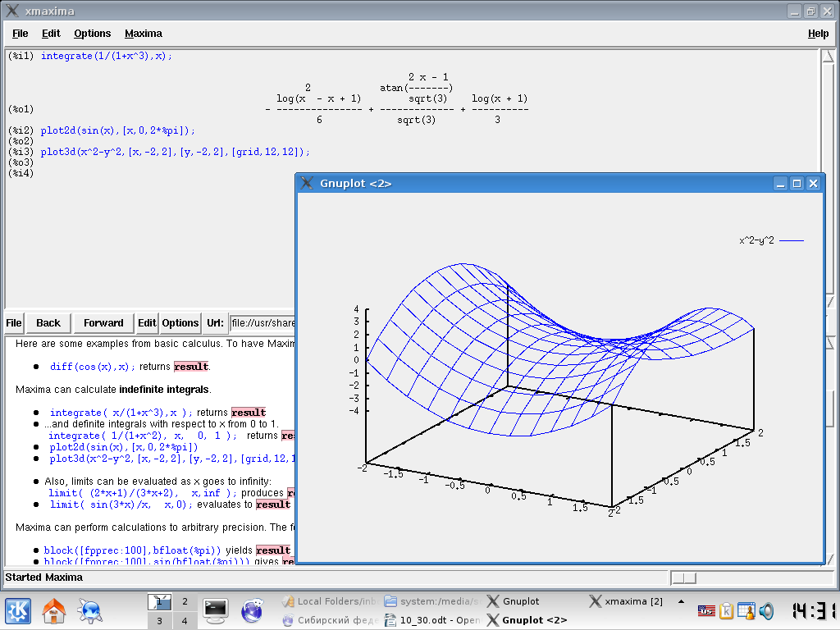Click the slider thumb in the status bar
Viewport: 840px width, 630px height.
click(x=683, y=578)
